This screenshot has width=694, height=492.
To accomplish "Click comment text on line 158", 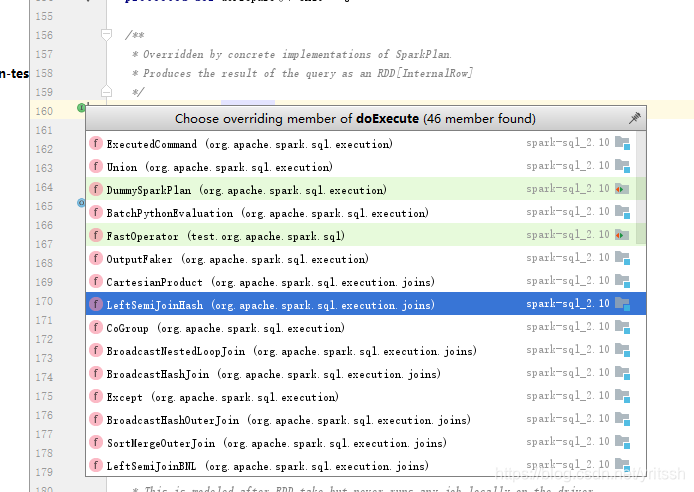I will [302, 73].
